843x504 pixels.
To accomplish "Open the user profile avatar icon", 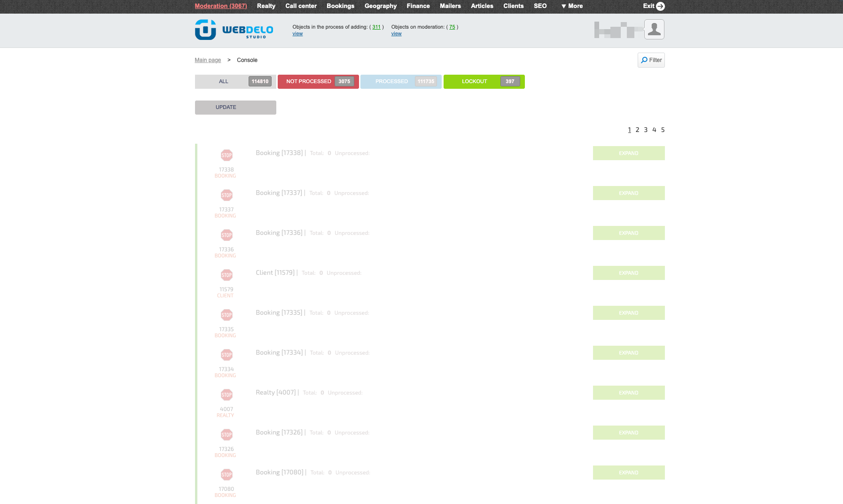I will pyautogui.click(x=654, y=30).
